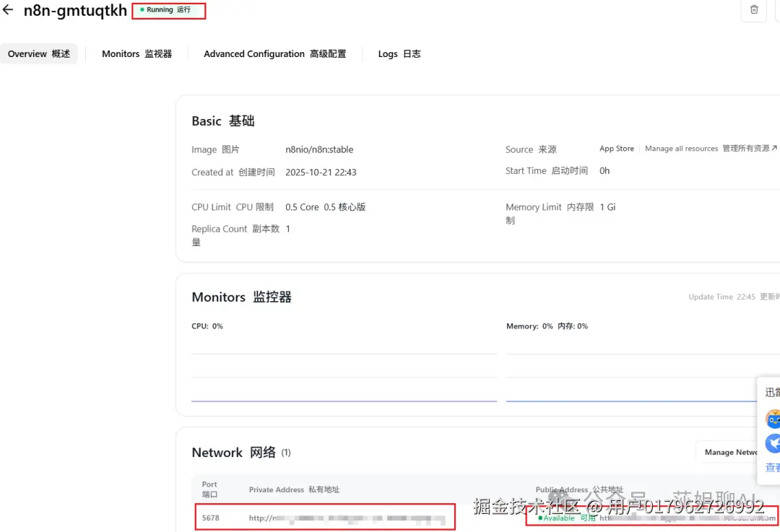780x532 pixels.
Task: Click the blue bot avatar icon in popup
Action: (x=772, y=417)
